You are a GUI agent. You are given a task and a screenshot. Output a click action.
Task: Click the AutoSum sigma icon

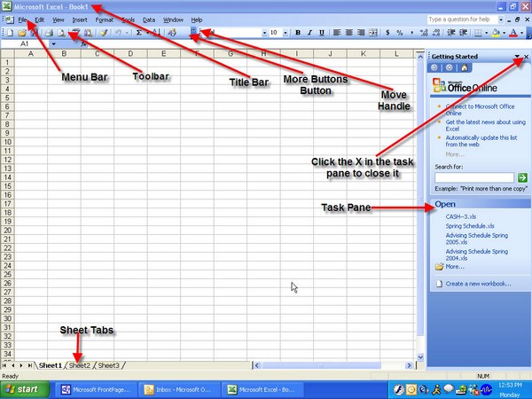140,33
